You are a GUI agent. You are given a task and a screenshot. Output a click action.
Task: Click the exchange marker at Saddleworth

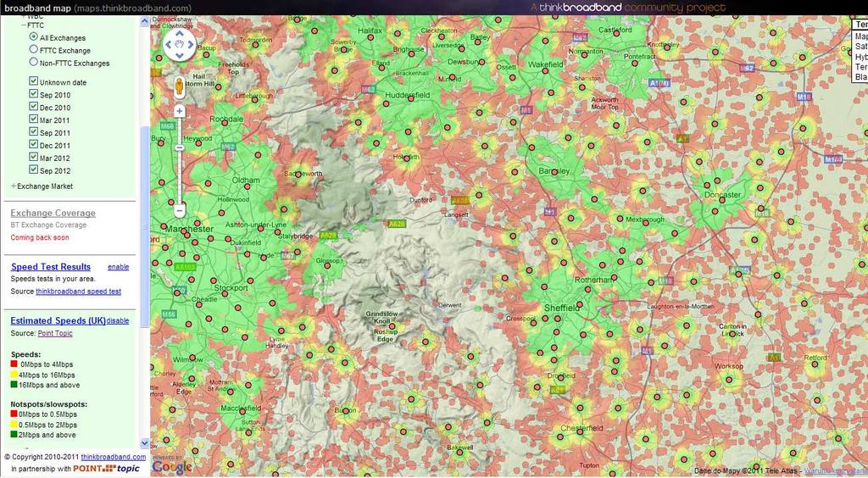300,173
